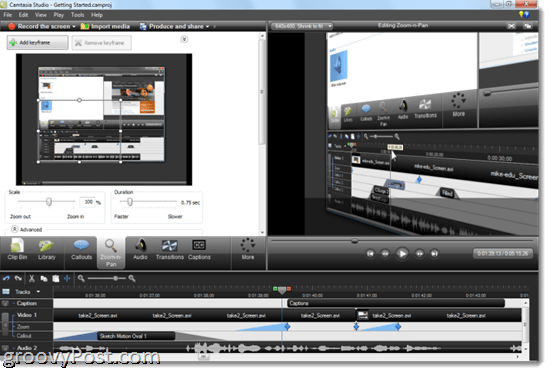Open the Edit menu
This screenshot has height=373, width=550.
coord(24,15)
